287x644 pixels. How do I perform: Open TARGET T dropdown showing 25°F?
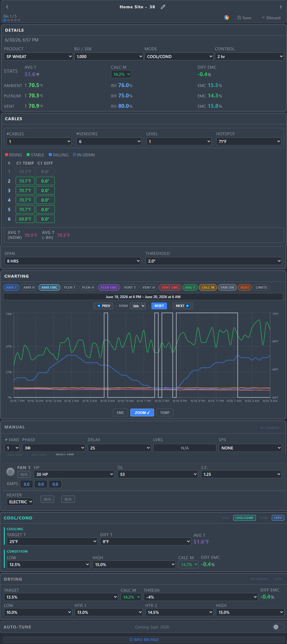[x=52, y=541]
